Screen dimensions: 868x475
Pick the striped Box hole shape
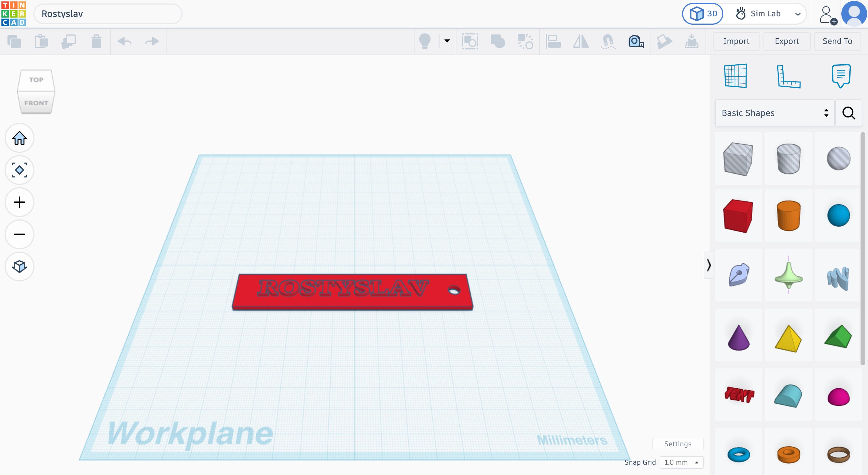(738, 159)
